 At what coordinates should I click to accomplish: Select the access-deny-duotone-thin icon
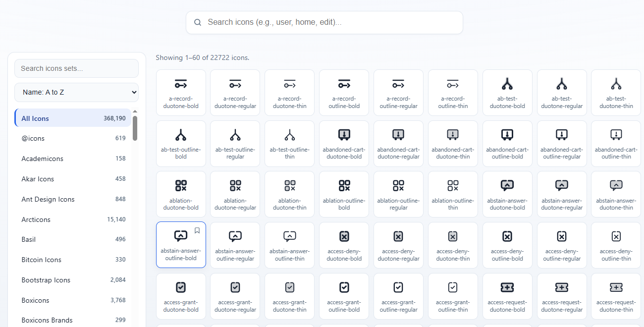(453, 245)
